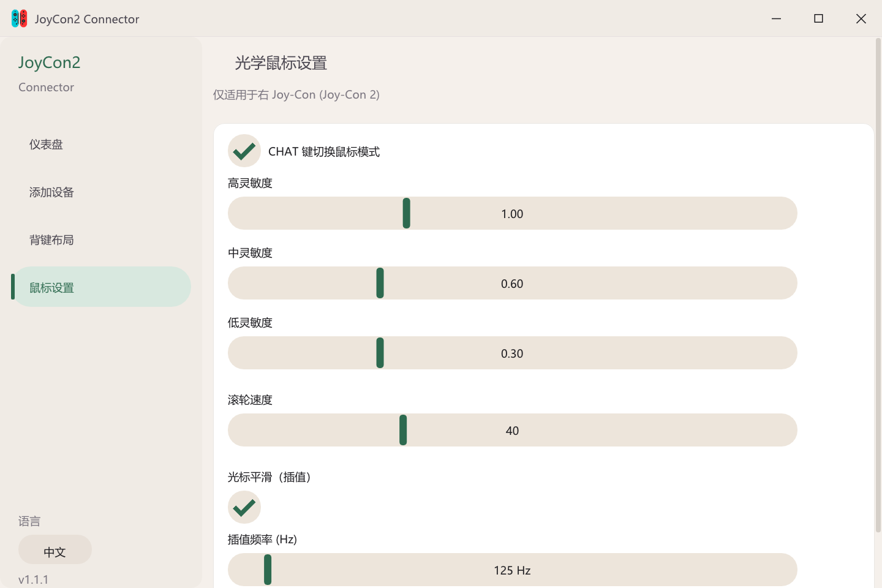This screenshot has height=588, width=882.
Task: Select the 鼠标设置 sidebar item
Action: click(102, 287)
